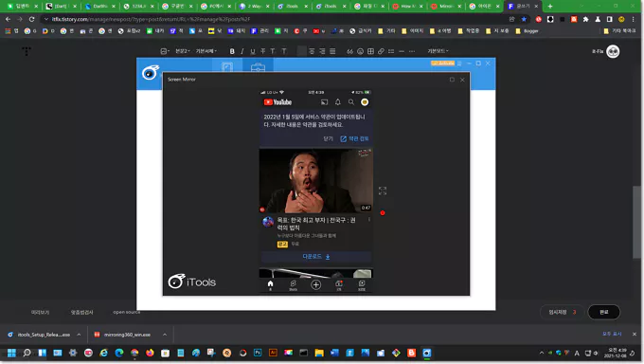This screenshot has height=364, width=644.
Task: Open font family dropdown 기본서체
Action: tap(206, 51)
